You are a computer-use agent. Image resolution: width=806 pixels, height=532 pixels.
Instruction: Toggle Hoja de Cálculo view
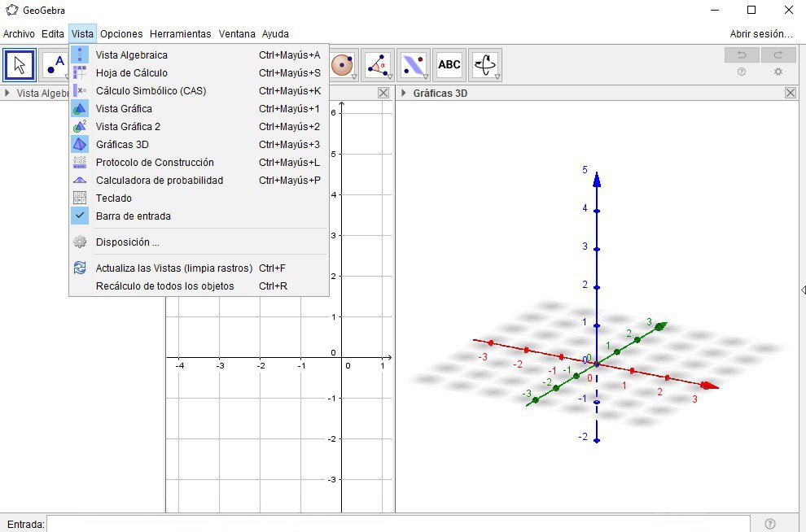(199, 73)
